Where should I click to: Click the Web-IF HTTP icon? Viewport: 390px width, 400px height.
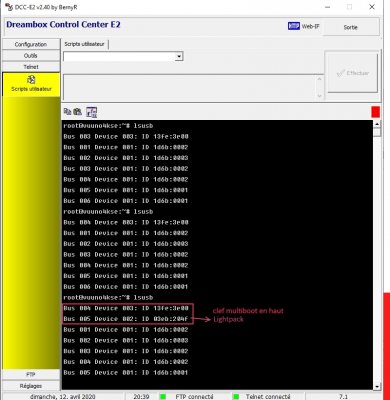pos(294,26)
